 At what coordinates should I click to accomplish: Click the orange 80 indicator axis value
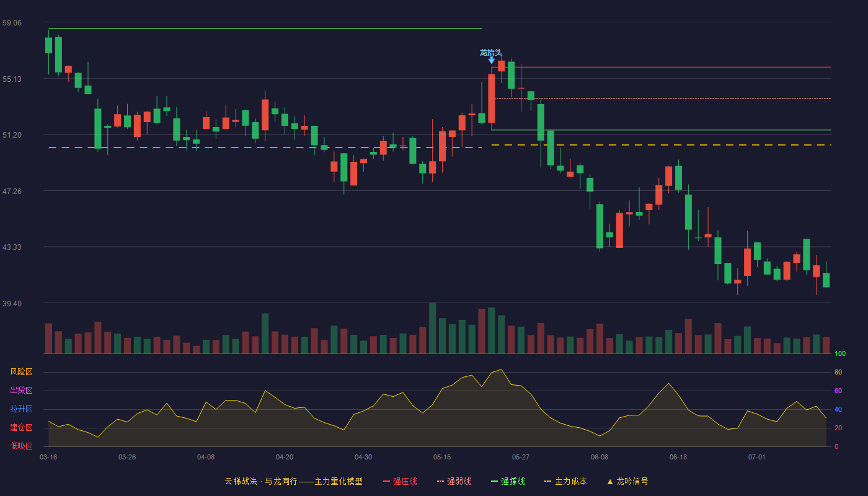(838, 372)
